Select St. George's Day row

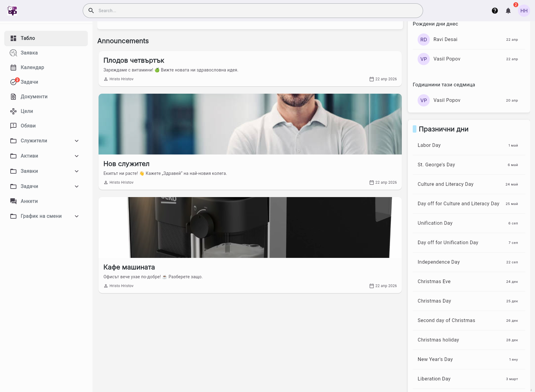(x=469, y=165)
